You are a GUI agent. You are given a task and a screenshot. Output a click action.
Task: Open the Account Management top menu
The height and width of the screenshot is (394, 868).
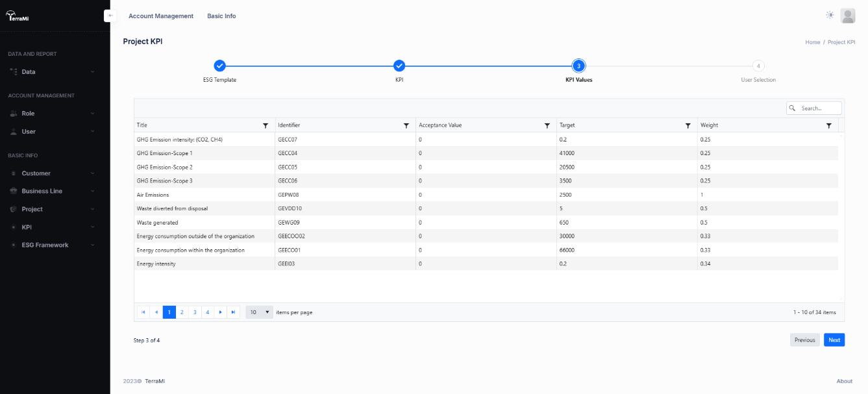[161, 16]
